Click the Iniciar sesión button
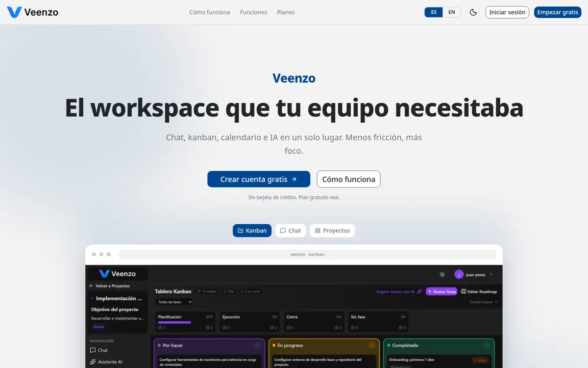 [507, 12]
